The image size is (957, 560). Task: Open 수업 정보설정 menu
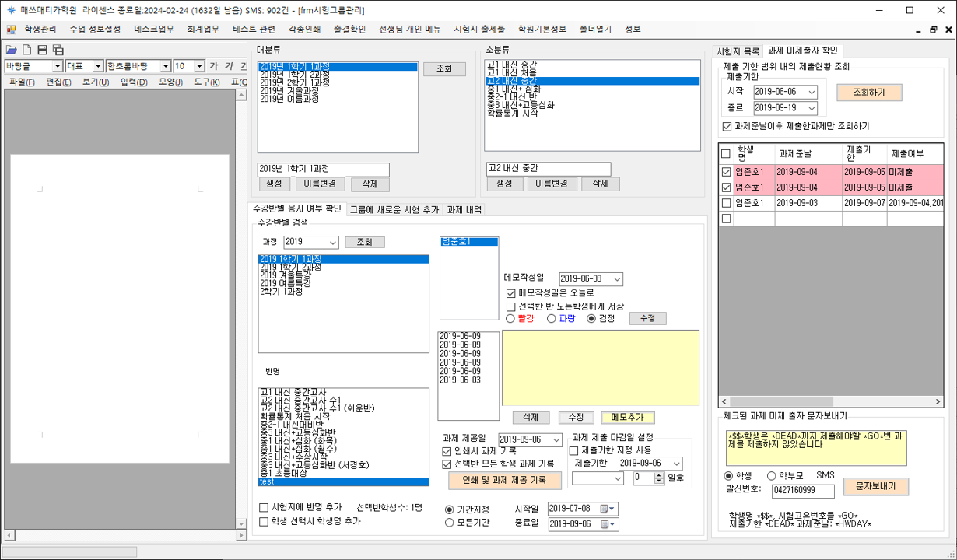(95, 30)
